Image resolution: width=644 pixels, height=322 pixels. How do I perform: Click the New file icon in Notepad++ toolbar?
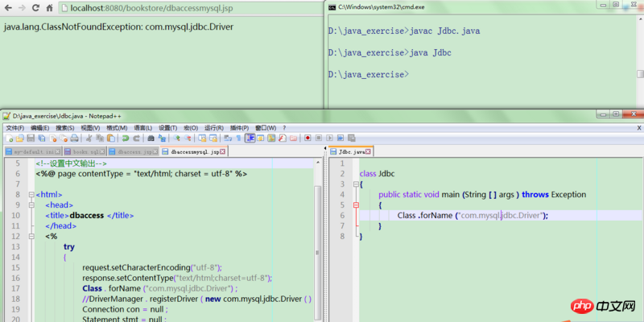[9, 138]
